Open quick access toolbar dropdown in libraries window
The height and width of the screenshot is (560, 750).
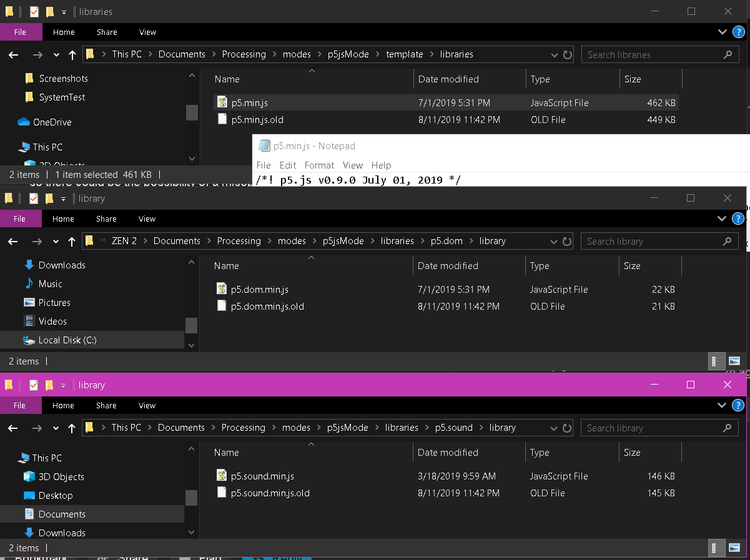point(64,12)
